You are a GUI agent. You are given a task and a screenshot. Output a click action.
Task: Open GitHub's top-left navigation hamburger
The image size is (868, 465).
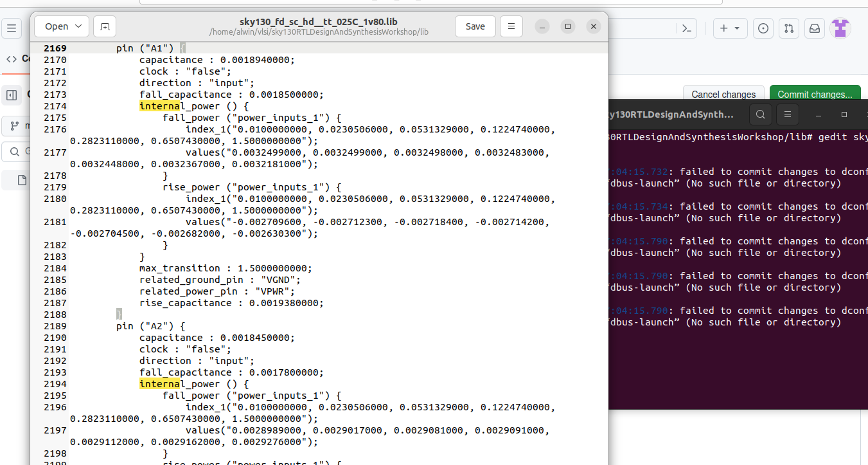coord(12,28)
